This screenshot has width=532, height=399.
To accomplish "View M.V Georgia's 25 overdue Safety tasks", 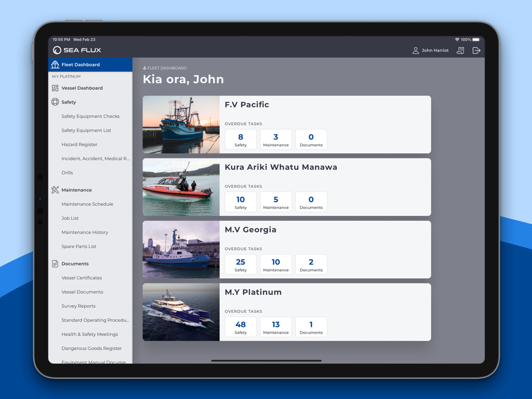I will coord(240,264).
